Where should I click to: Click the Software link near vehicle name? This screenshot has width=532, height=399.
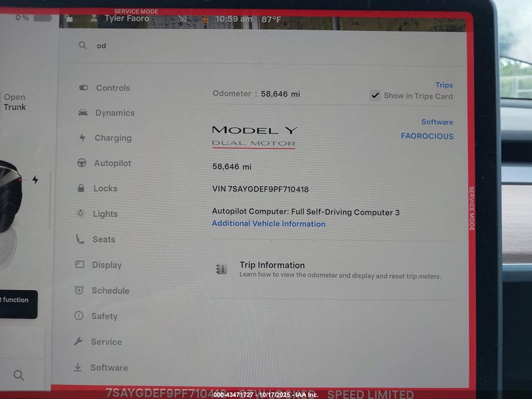click(x=437, y=122)
